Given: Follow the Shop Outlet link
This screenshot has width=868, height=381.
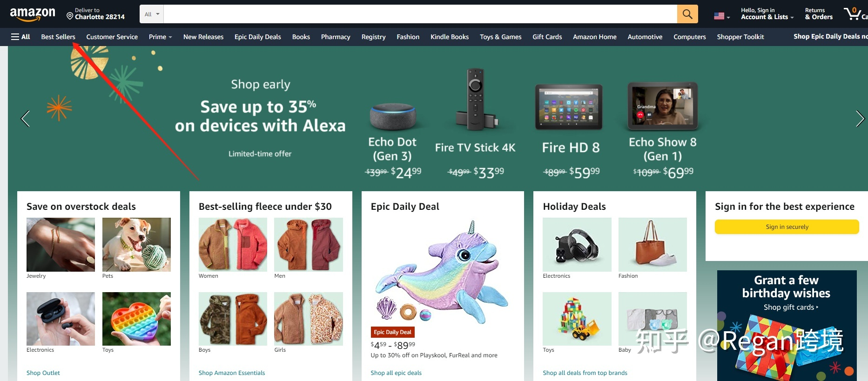Looking at the screenshot, I should point(43,373).
